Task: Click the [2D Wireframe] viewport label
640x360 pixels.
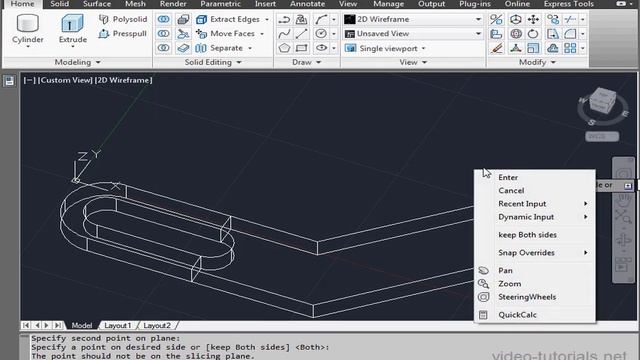Action: (124, 80)
